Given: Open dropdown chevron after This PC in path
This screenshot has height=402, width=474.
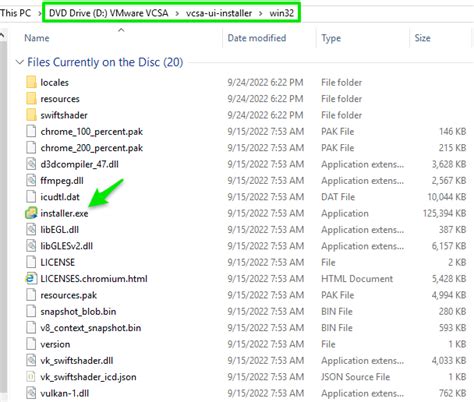Looking at the screenshot, I should click(x=40, y=13).
